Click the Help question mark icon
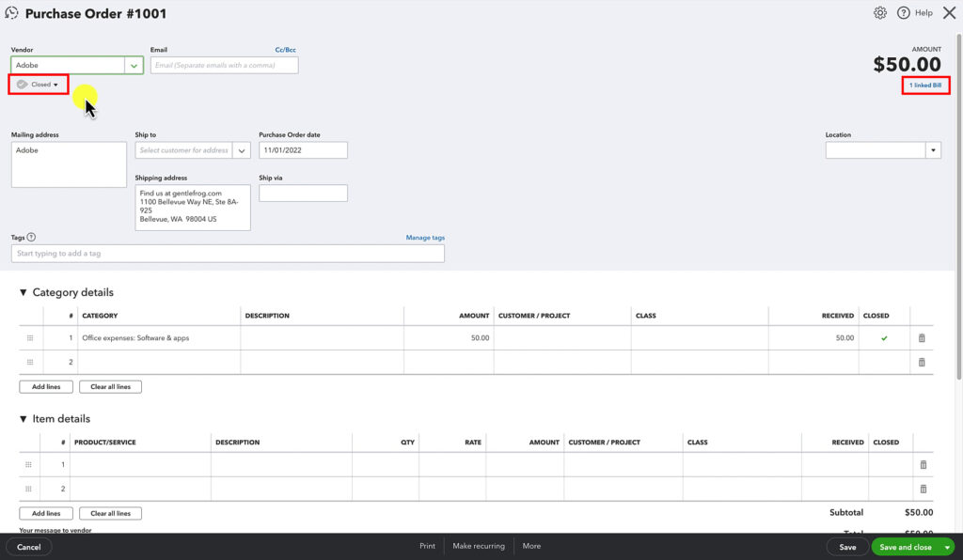 click(905, 12)
